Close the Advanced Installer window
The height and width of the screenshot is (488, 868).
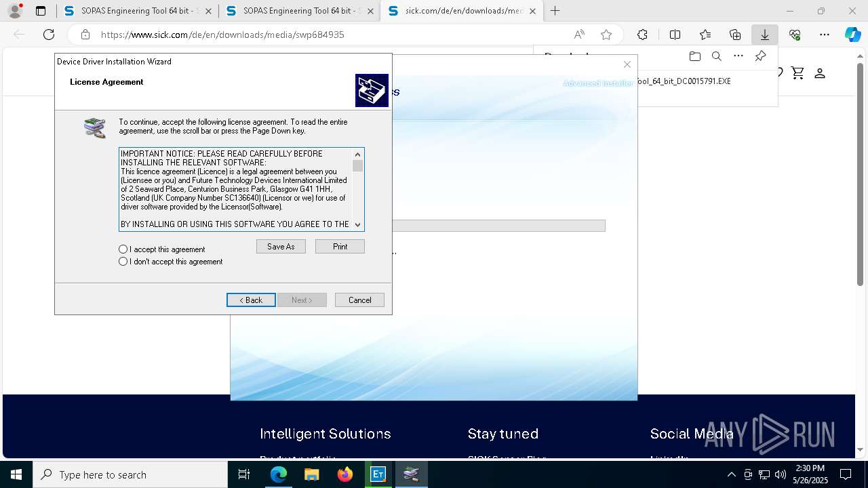(627, 64)
